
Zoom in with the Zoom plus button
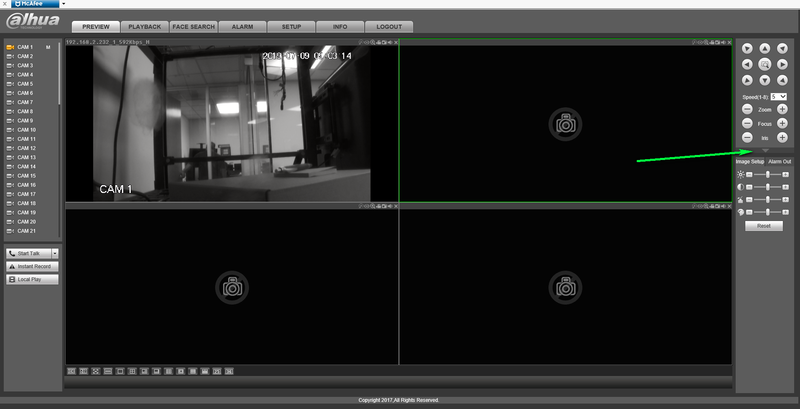point(782,109)
